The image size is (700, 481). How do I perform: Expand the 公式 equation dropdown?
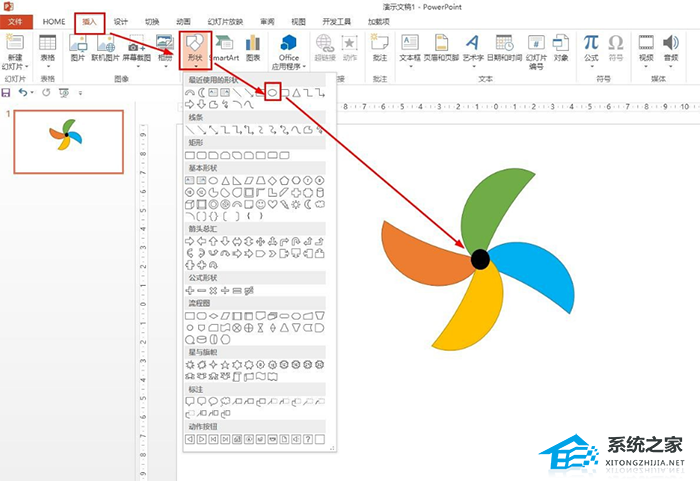(591, 67)
